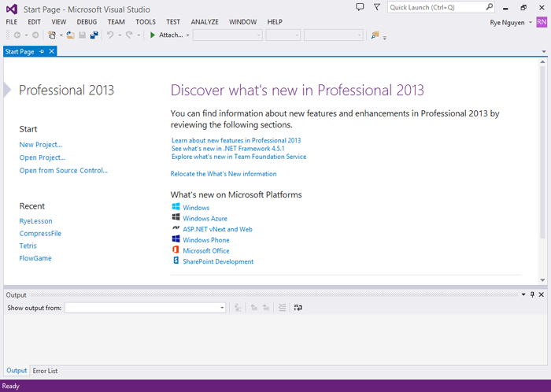
Task: Open the ANALYZE menu
Action: (205, 22)
